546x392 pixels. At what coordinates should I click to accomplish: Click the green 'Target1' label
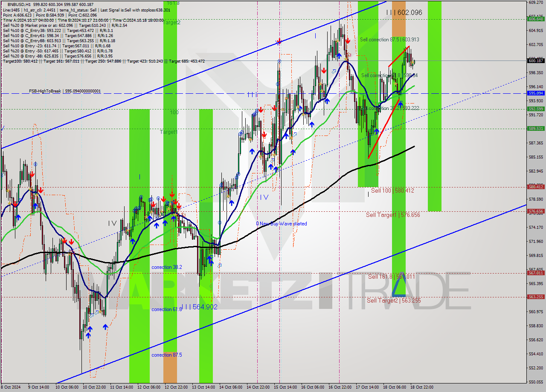pyautogui.click(x=168, y=132)
